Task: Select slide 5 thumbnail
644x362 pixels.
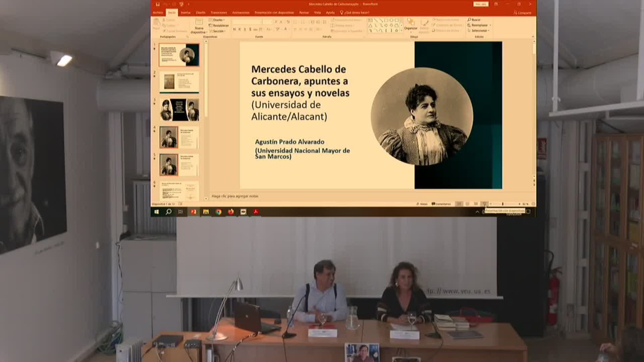Action: pos(179,165)
